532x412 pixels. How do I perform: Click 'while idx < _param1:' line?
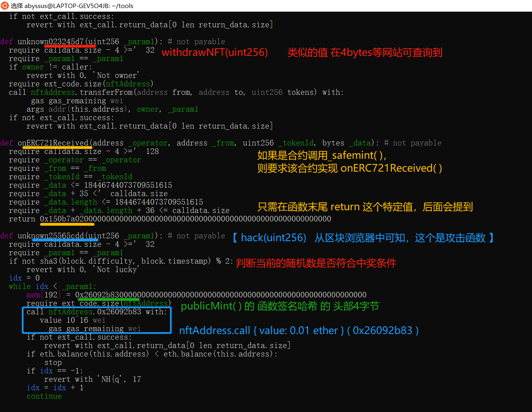point(53,287)
